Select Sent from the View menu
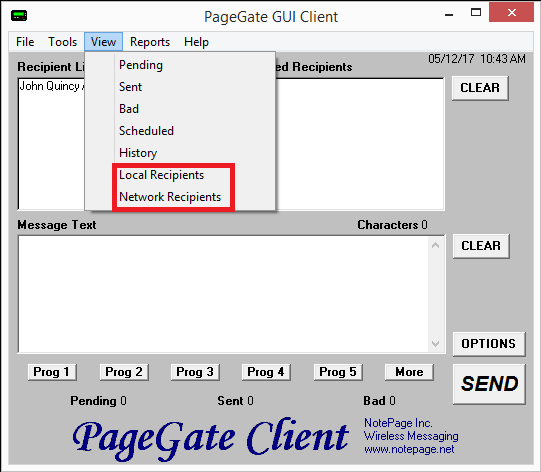This screenshot has height=472, width=541. tap(180, 87)
